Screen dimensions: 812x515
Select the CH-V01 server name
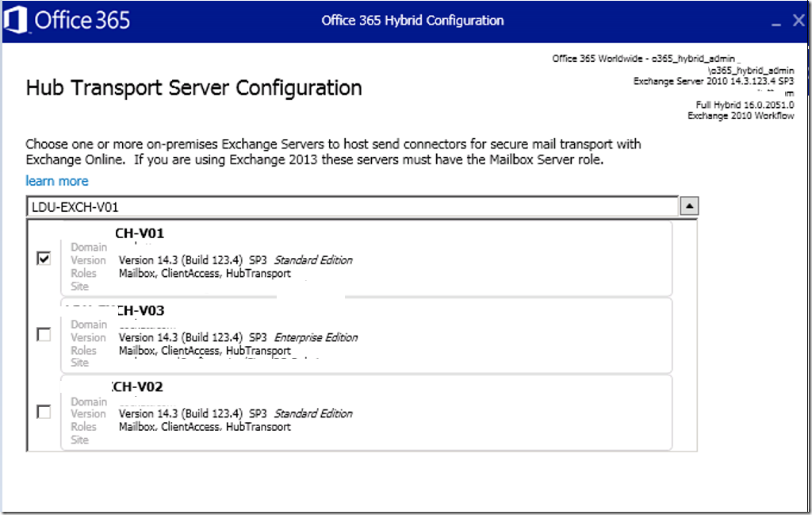tap(140, 233)
